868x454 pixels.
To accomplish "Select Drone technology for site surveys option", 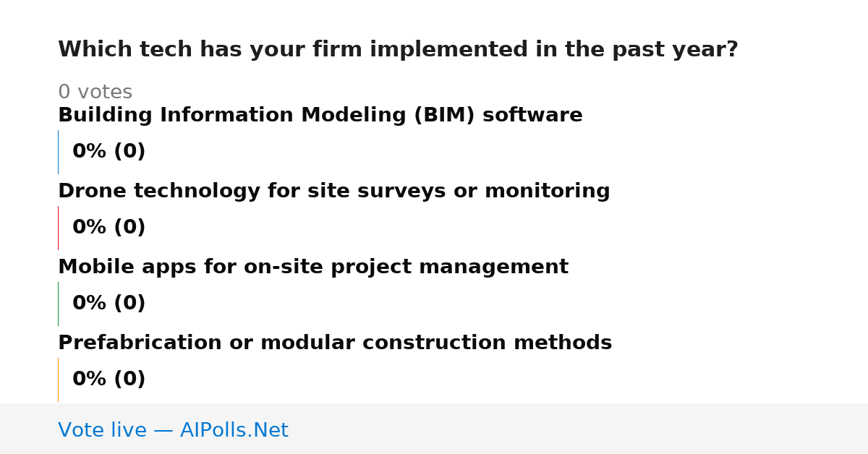I will click(x=334, y=191).
